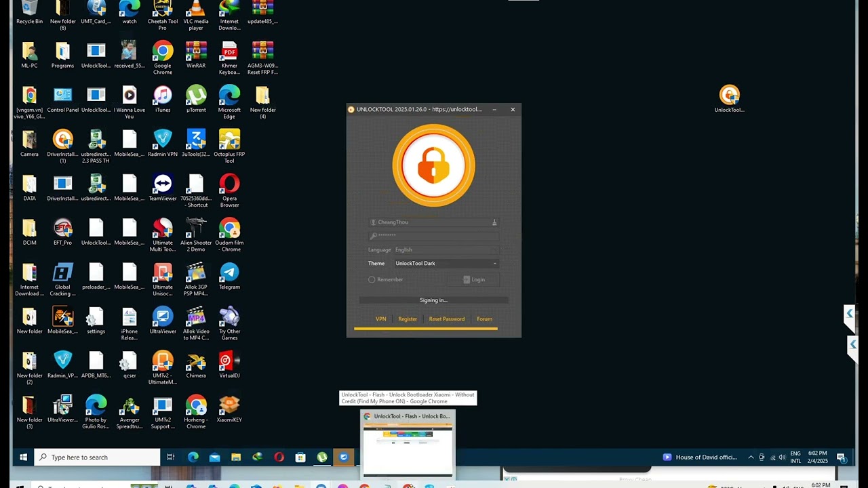Click the Reset Password link
Screen dimensions: 868x488
(x=447, y=319)
